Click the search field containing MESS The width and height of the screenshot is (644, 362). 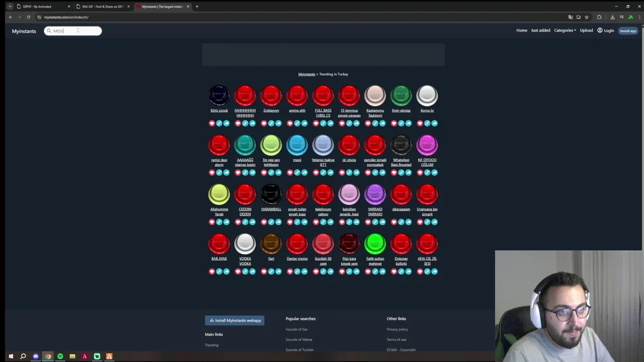click(73, 31)
